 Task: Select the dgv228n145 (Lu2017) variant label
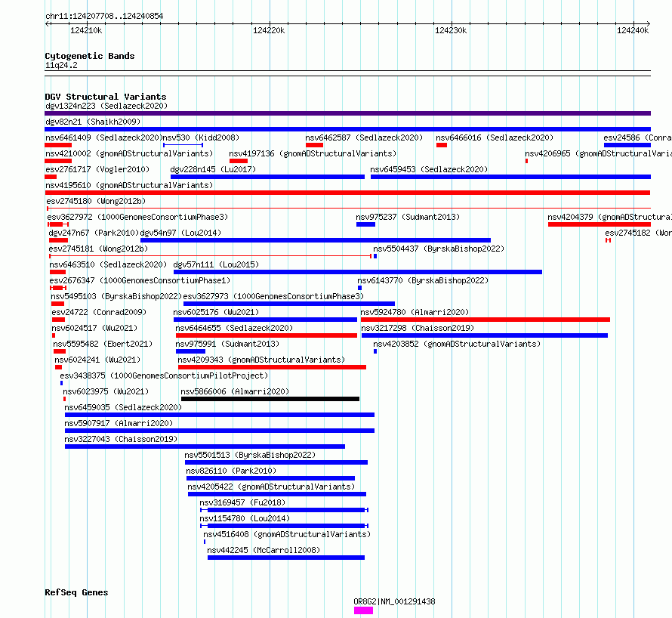tap(213, 169)
